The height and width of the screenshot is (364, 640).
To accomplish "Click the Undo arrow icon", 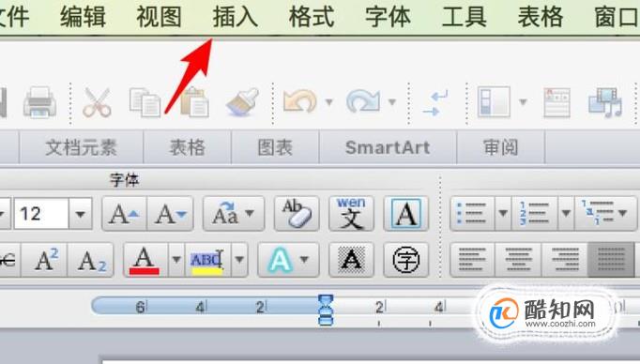I will tap(300, 101).
